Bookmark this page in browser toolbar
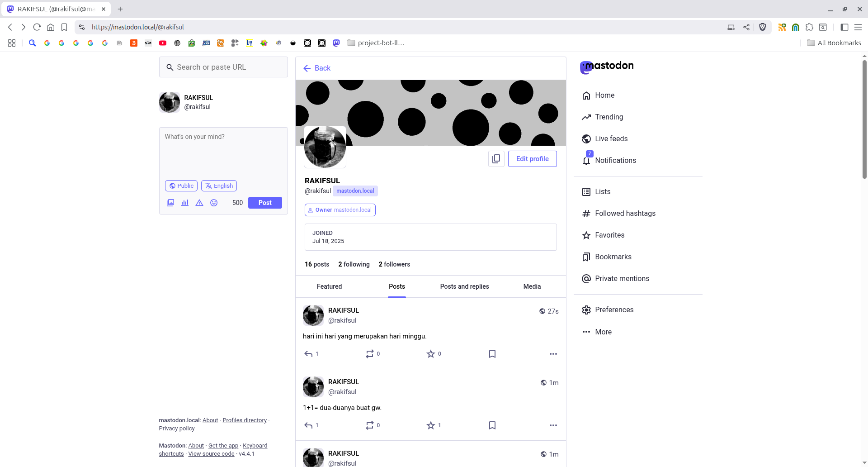This screenshot has width=868, height=467. tap(64, 27)
